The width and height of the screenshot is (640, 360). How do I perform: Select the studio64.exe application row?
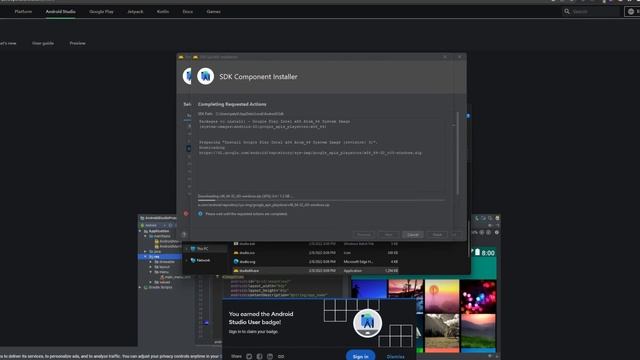coord(315,271)
